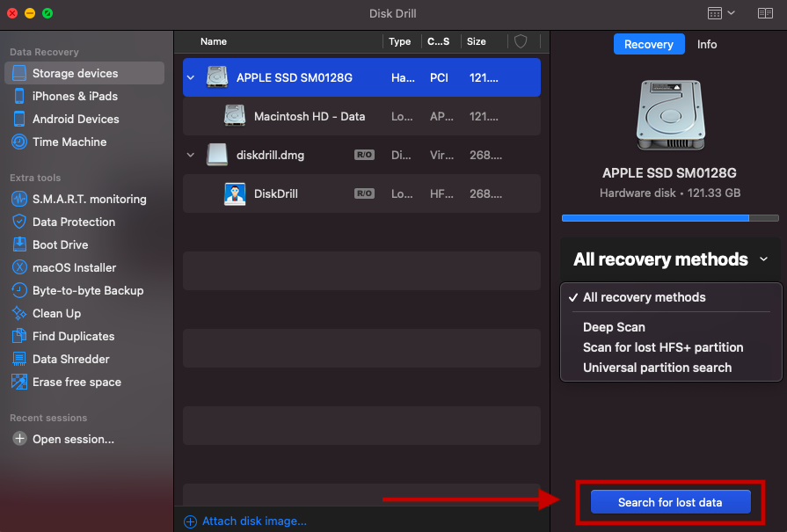Click the 268.... size of diskdrill.dmg
This screenshot has height=532, width=787.
click(485, 155)
